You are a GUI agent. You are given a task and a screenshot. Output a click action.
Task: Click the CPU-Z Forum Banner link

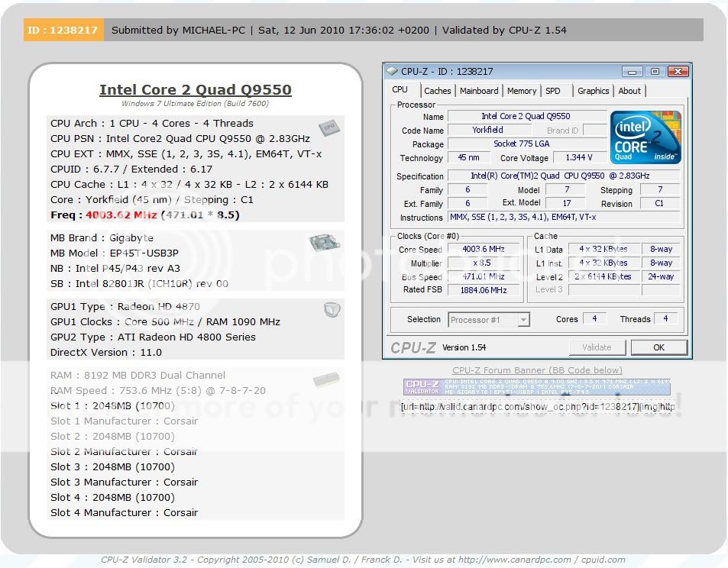537,371
